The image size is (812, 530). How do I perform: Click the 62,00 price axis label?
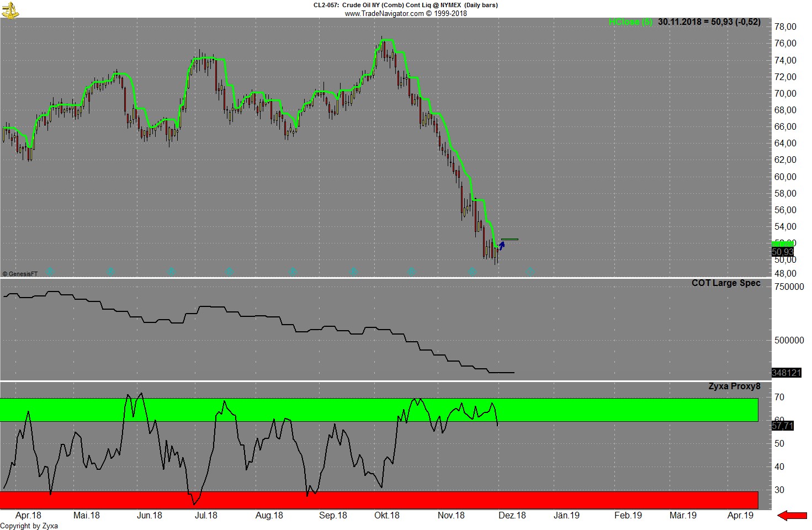coord(786,160)
